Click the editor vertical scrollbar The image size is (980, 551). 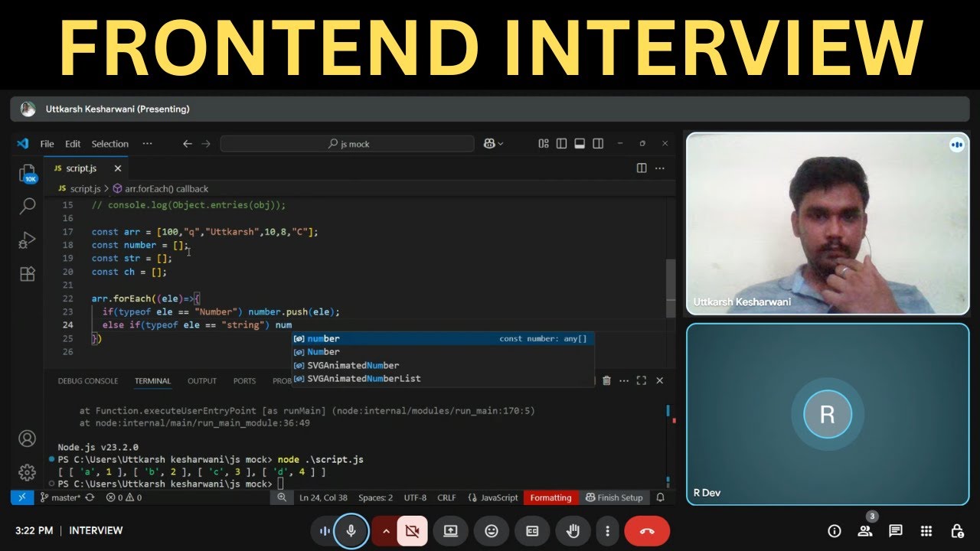click(x=671, y=283)
